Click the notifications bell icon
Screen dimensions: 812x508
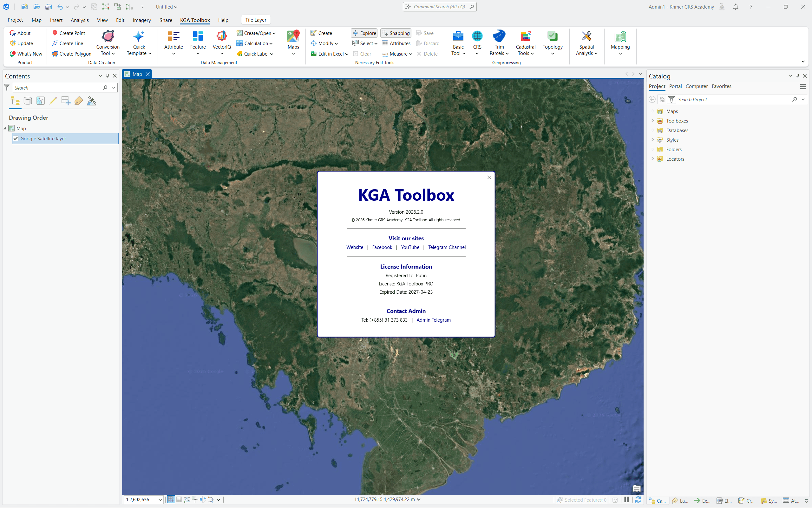click(x=736, y=7)
